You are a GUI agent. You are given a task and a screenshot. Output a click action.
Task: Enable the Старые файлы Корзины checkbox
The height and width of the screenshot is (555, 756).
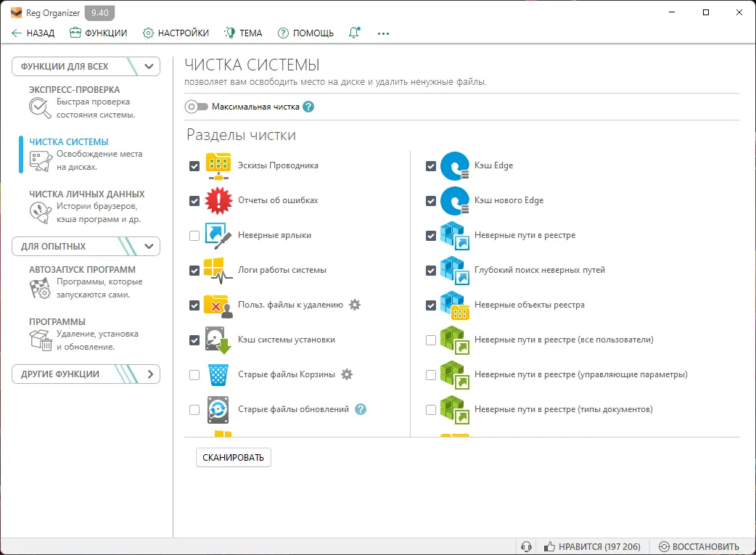tap(194, 374)
